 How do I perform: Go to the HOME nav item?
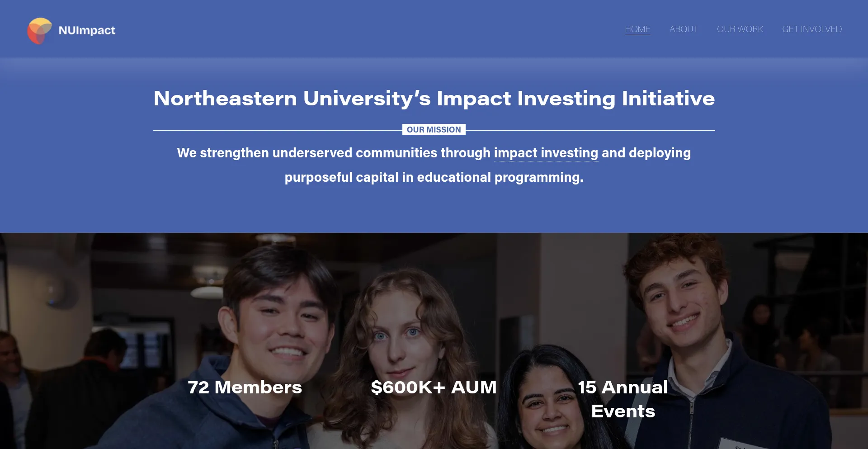637,29
